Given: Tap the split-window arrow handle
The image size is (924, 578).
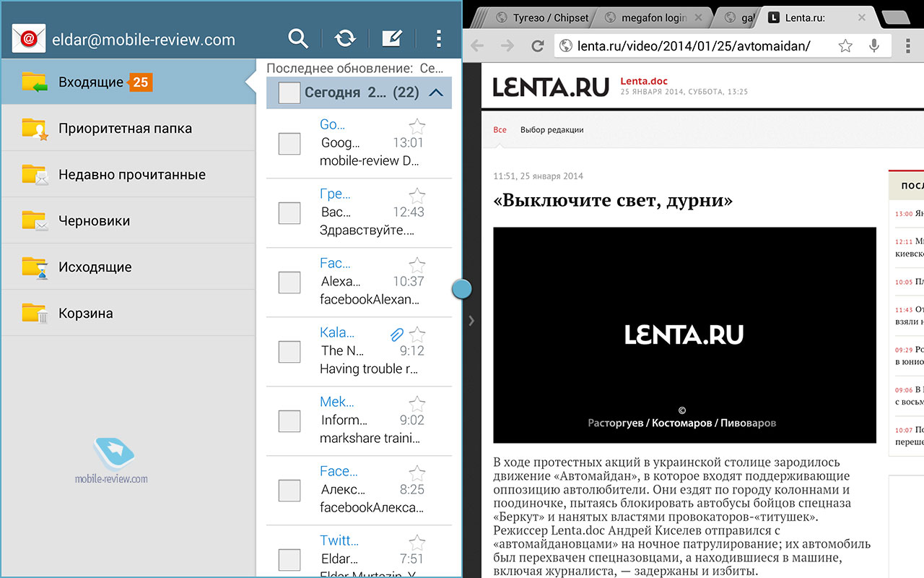Looking at the screenshot, I should pos(471,320).
